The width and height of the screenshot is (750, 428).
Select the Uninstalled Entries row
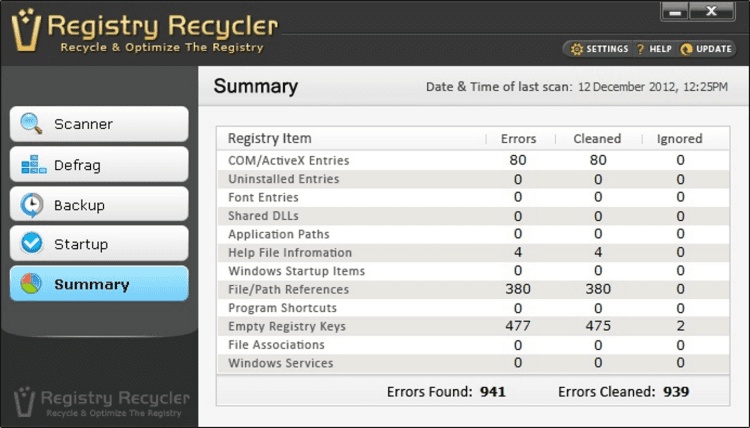[x=473, y=179]
